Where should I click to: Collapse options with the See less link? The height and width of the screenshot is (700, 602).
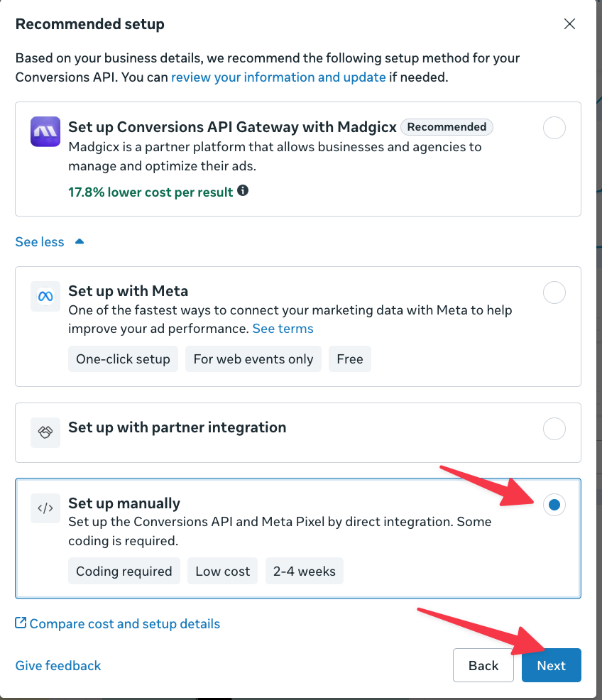40,242
